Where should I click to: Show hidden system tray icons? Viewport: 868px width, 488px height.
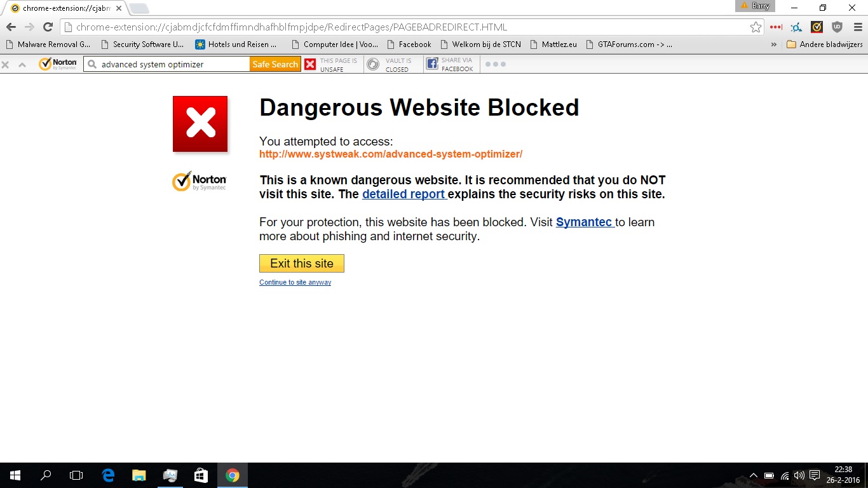tap(754, 475)
